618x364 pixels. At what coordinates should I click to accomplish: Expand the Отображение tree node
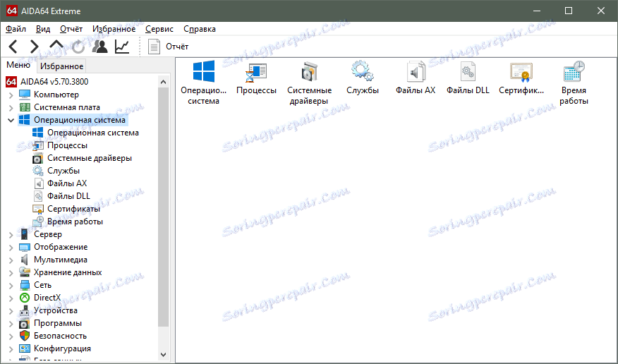coord(11,248)
